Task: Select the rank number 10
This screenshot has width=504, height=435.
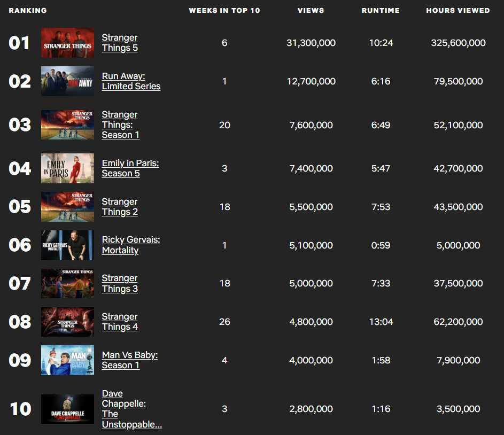Action: coord(20,409)
